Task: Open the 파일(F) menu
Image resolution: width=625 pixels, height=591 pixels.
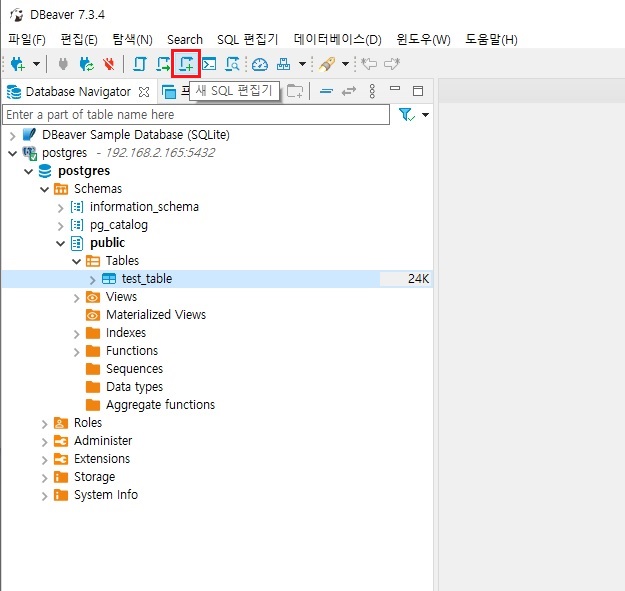Action: pyautogui.click(x=27, y=39)
